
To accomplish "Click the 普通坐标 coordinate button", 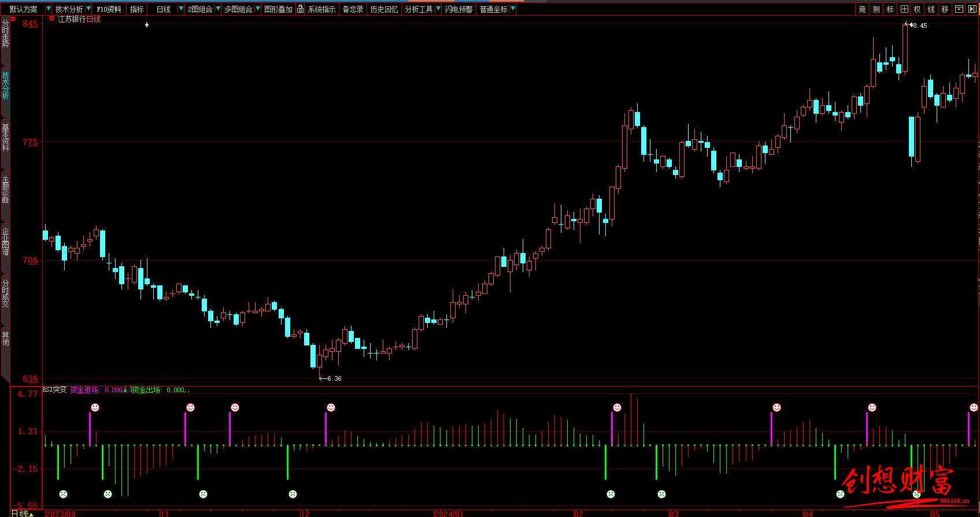I will [494, 9].
